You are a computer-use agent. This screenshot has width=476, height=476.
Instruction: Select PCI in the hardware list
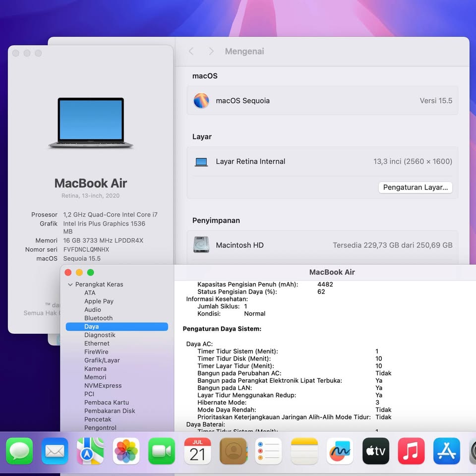click(89, 394)
